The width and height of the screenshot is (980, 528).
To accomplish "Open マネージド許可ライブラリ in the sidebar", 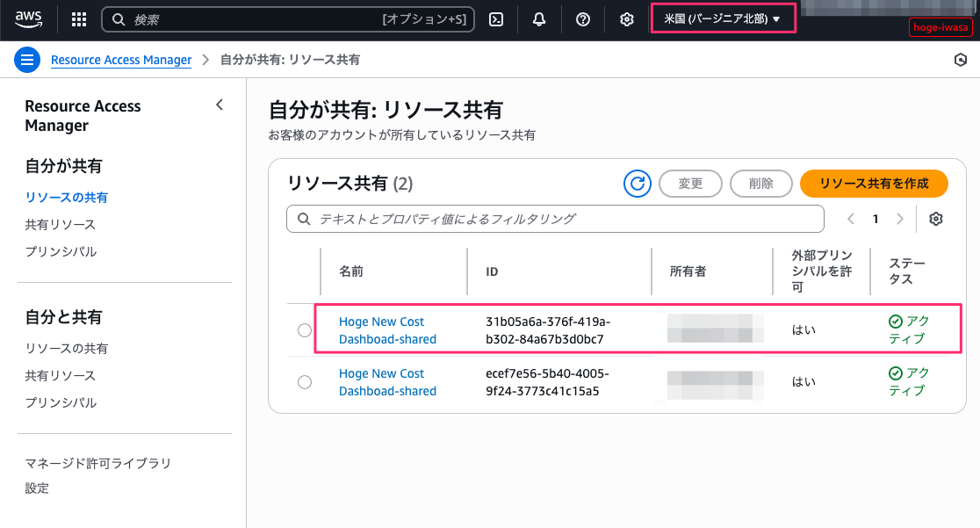I will pos(98,464).
